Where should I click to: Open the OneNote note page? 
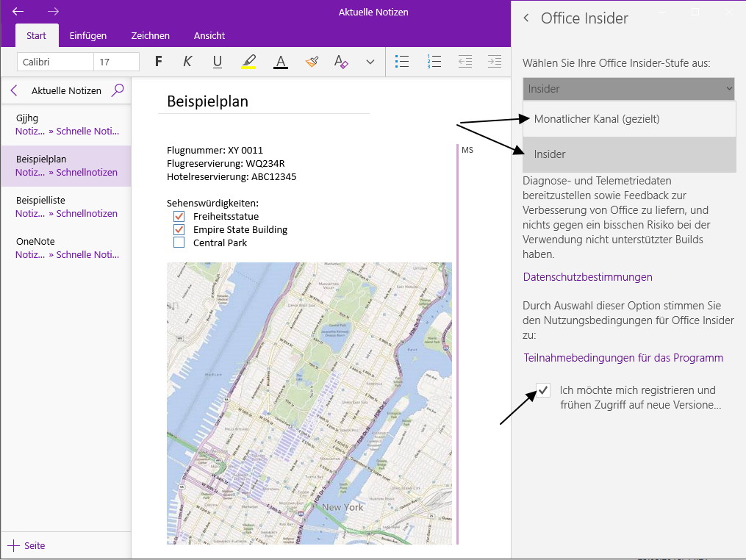(x=66, y=248)
